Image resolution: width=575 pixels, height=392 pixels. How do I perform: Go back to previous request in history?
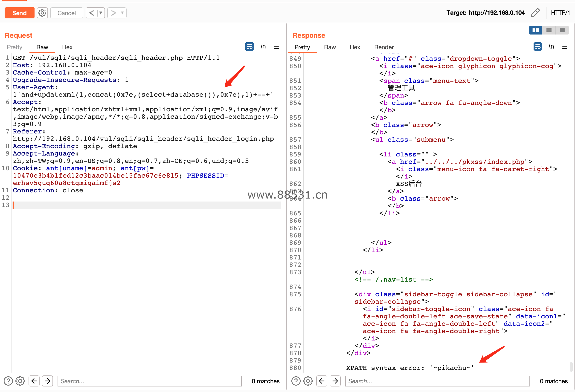pos(92,13)
